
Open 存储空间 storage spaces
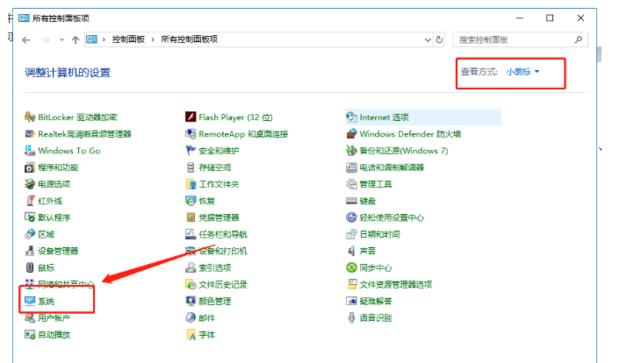tap(208, 167)
